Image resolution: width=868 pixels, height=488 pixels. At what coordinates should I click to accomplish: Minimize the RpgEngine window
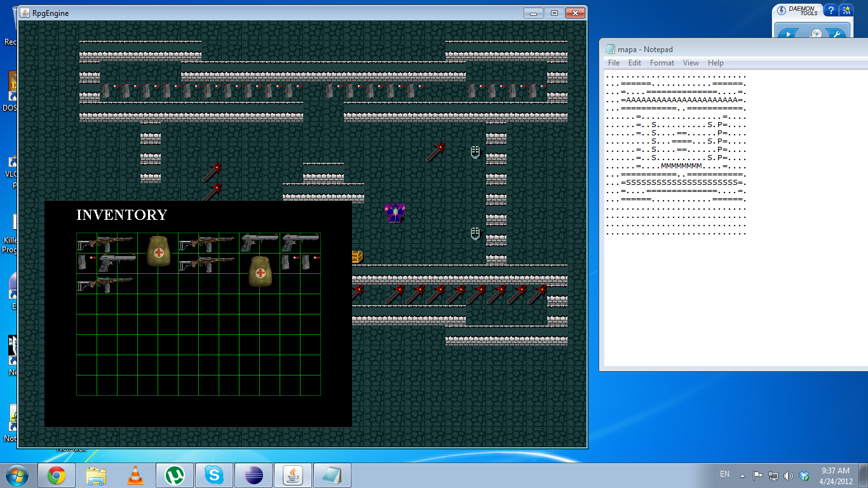[x=534, y=13]
